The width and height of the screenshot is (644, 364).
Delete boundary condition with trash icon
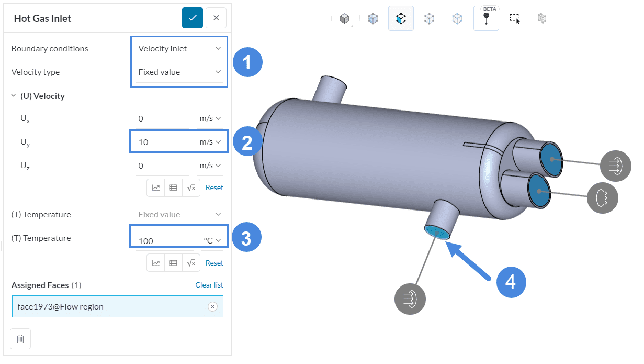point(20,339)
